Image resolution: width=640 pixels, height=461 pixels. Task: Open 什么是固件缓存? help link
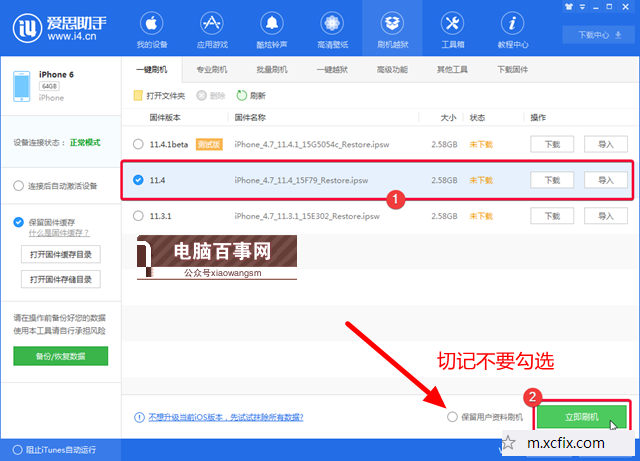tap(59, 233)
